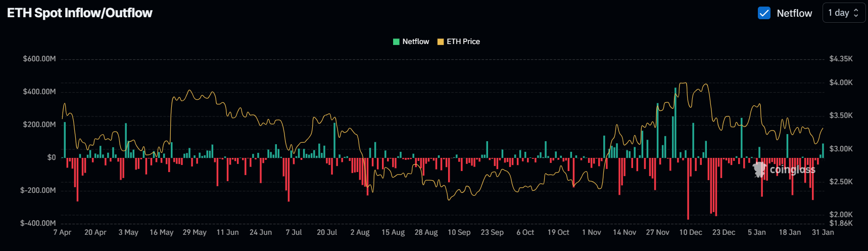Uncheck the Netflow checkbox
This screenshot has height=251, width=868.
[x=764, y=13]
